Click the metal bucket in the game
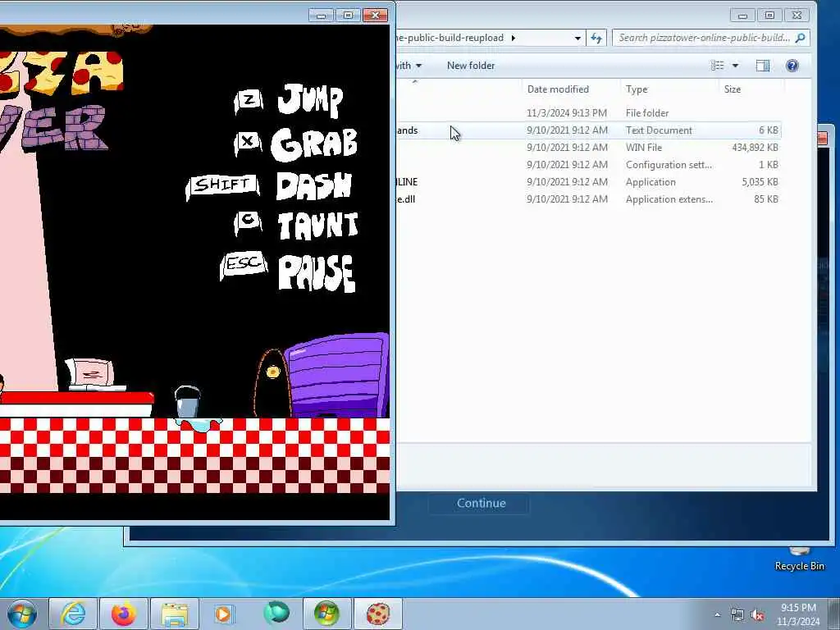 point(188,402)
